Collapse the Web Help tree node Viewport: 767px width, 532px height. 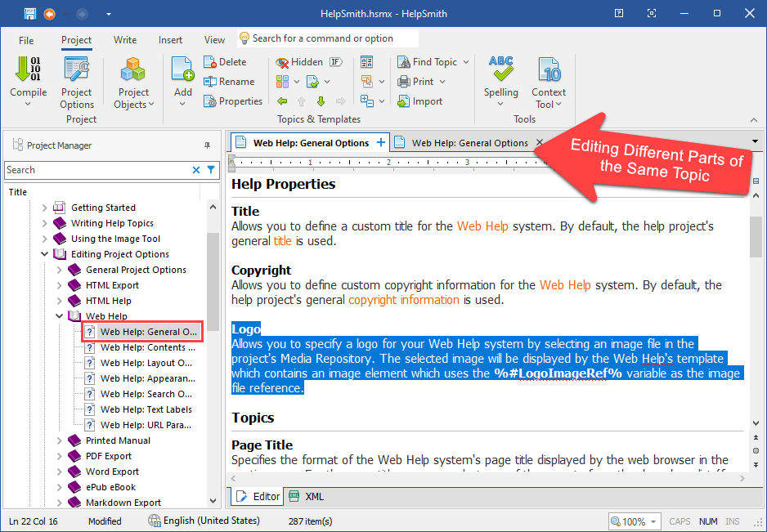59,316
